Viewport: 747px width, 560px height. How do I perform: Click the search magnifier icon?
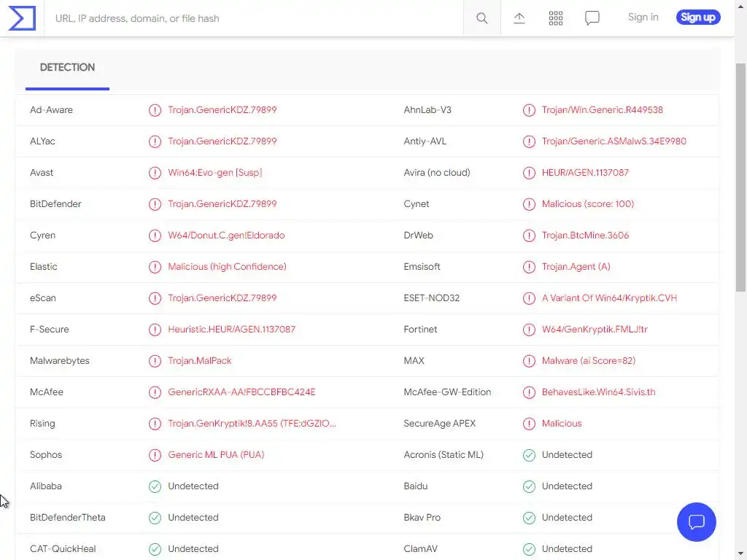click(x=481, y=18)
